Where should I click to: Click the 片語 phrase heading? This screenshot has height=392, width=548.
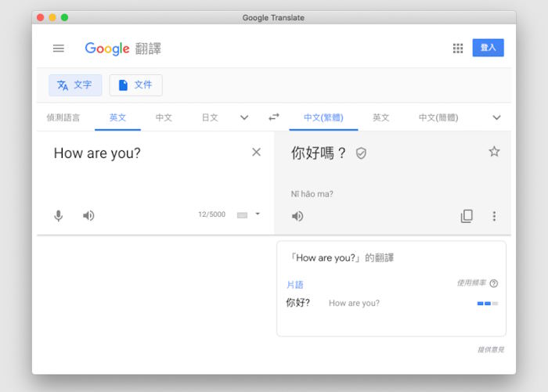pos(294,285)
